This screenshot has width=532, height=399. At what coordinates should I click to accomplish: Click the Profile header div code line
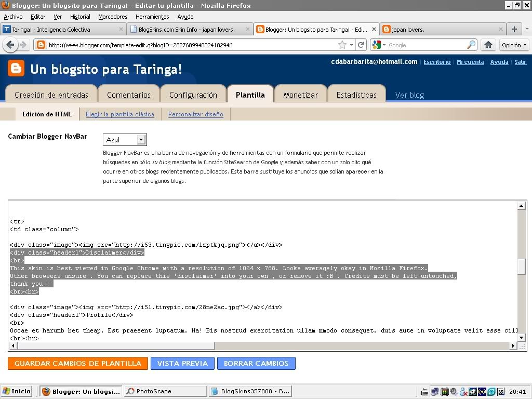pos(72,315)
